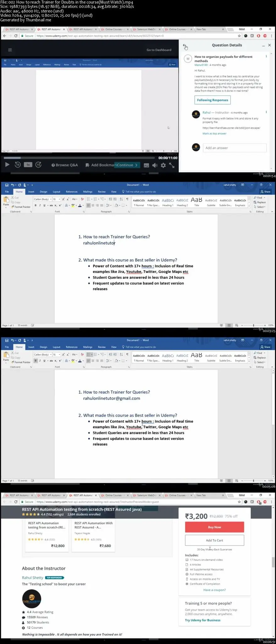Open Rahul Shetty instructor profile link
This screenshot has height=644, width=276.
pos(32,578)
